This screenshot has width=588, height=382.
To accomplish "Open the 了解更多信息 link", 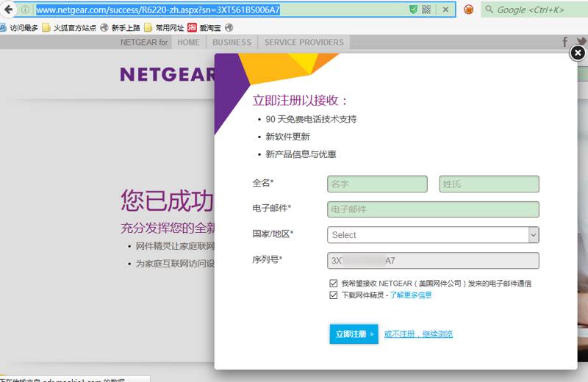I will click(411, 295).
